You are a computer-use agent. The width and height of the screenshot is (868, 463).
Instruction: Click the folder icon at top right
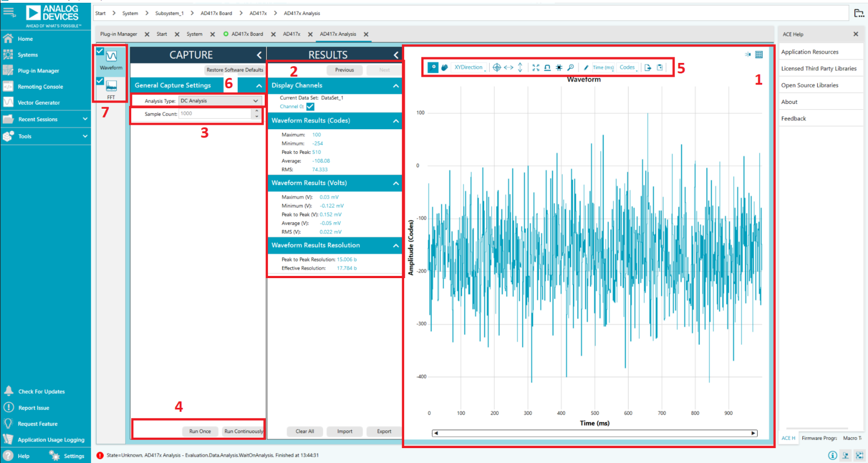tap(859, 13)
